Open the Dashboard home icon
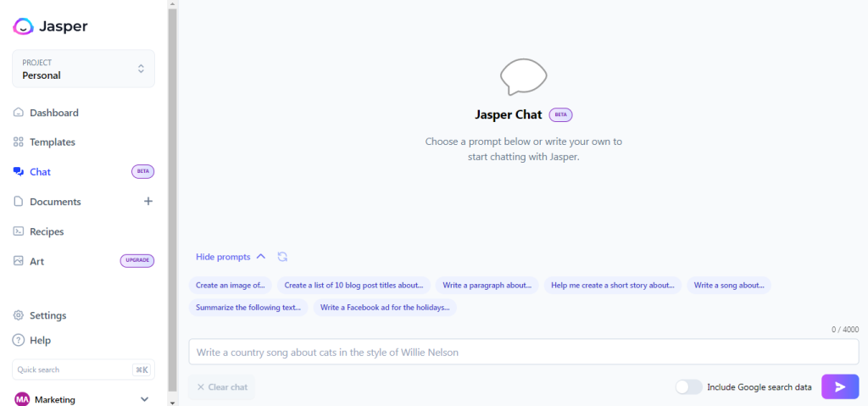The image size is (868, 406). click(19, 113)
